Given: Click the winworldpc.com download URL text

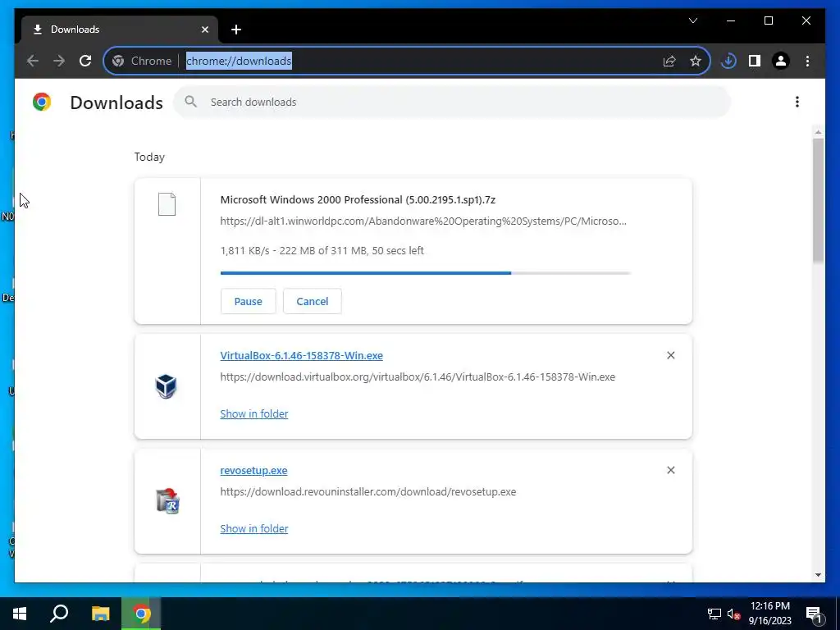Looking at the screenshot, I should (x=423, y=221).
